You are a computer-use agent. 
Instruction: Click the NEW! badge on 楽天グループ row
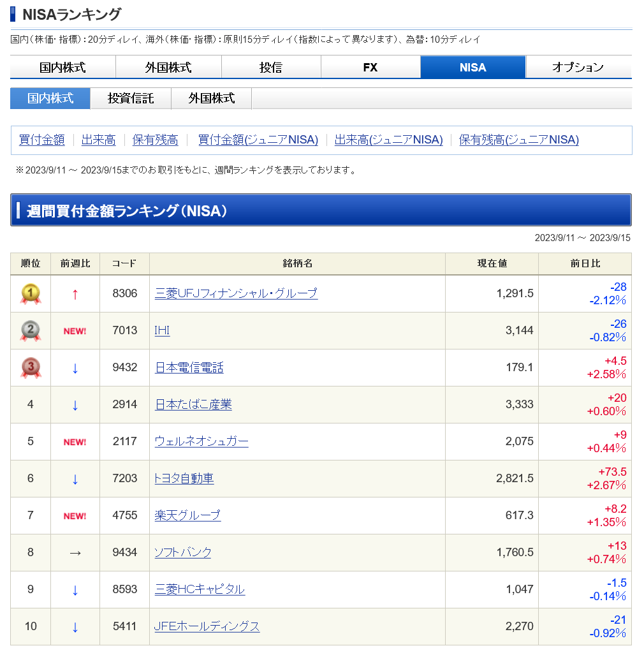[x=75, y=515]
